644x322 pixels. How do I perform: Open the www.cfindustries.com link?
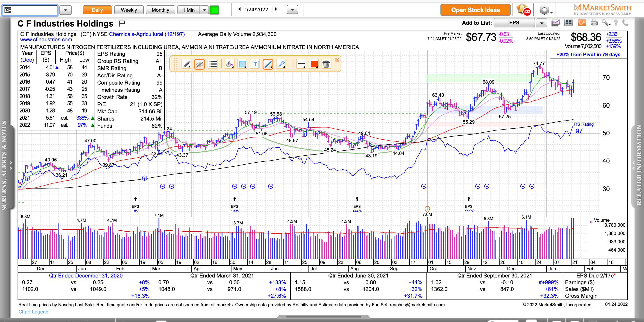point(46,40)
